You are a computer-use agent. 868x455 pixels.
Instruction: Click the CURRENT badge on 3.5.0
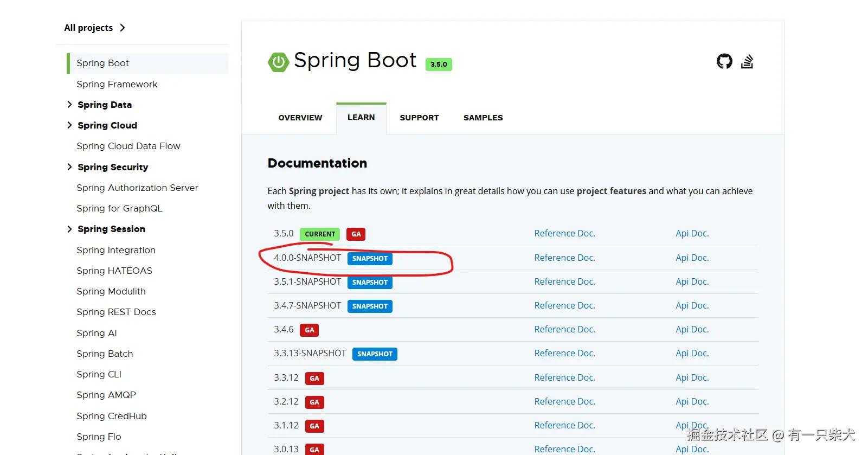(320, 234)
